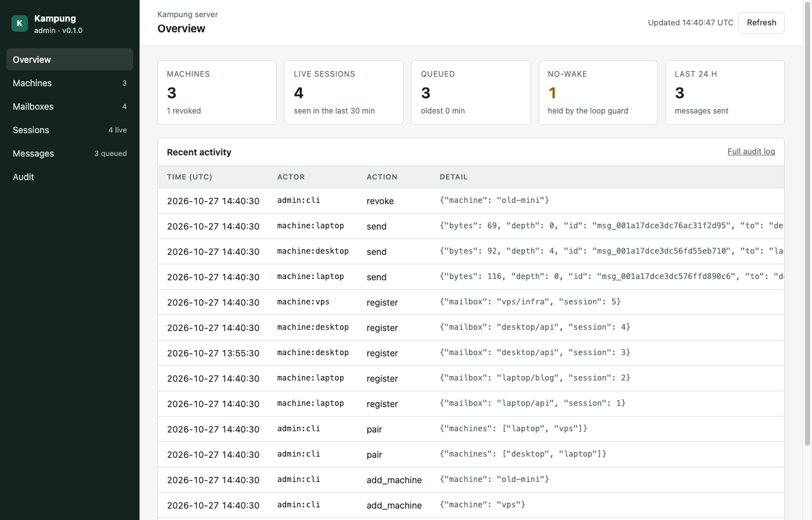Select the Queued stat card

pos(471,93)
